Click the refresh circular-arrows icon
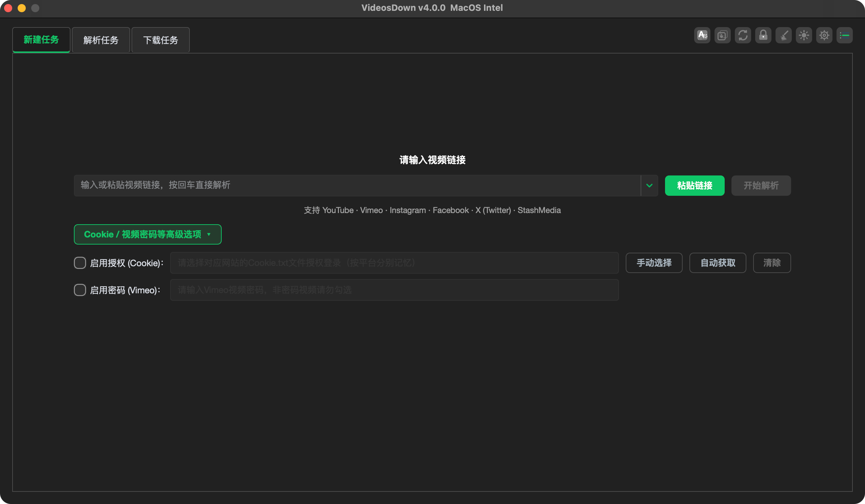This screenshot has height=504, width=865. pyautogui.click(x=743, y=35)
